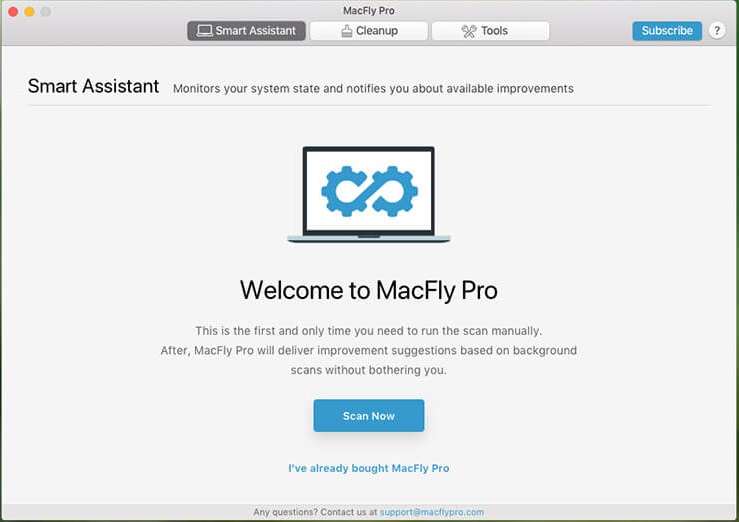This screenshot has height=522, width=739.
Task: Click "I've already bought MacFly Pro" link
Action: pyautogui.click(x=368, y=468)
